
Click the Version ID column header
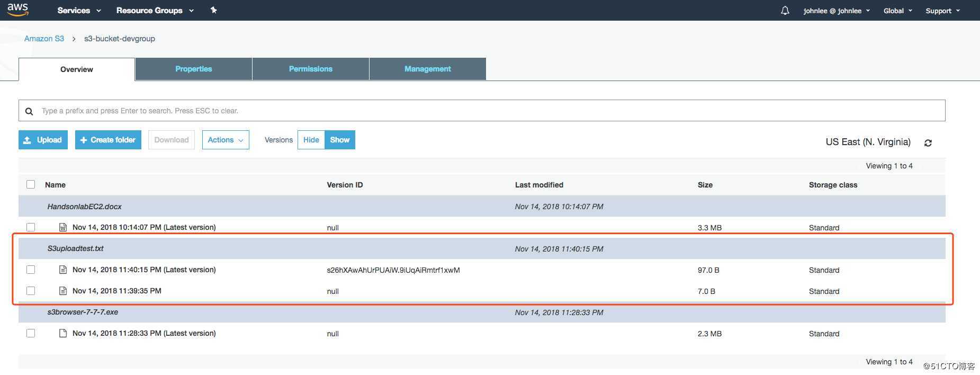click(345, 185)
